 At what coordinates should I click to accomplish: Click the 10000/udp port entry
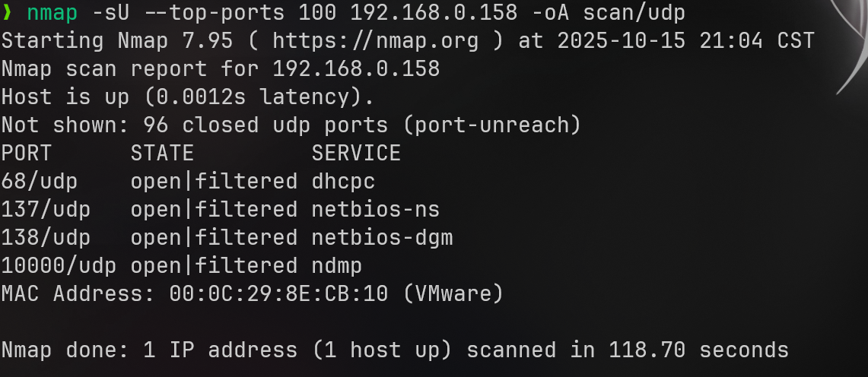[59, 265]
